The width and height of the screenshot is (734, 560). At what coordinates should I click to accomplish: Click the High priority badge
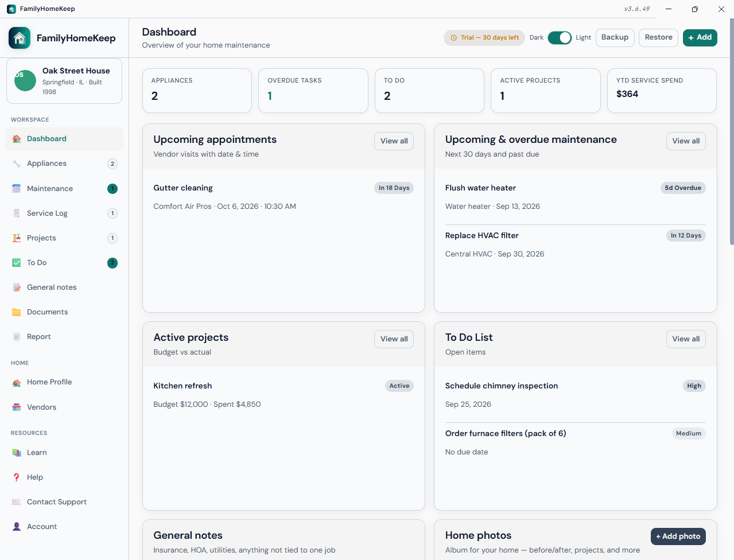pos(694,386)
